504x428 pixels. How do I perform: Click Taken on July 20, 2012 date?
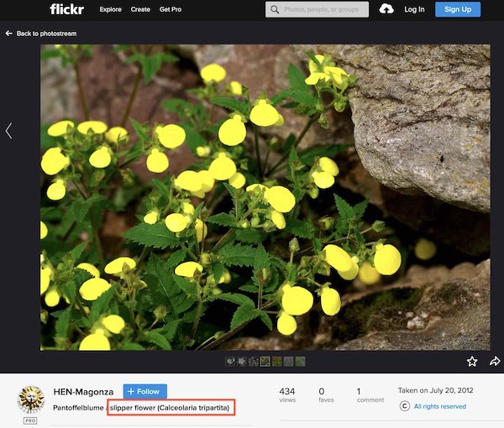(435, 390)
